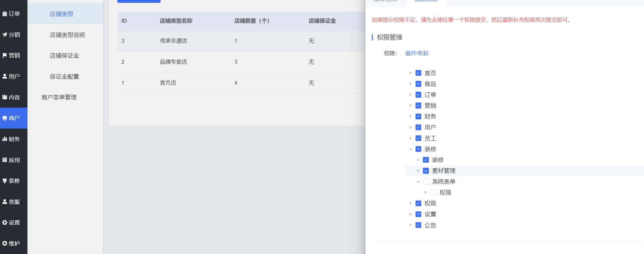Image resolution: width=644 pixels, height=254 pixels.
Task: Click the 内容 book icon
Action: click(5, 97)
